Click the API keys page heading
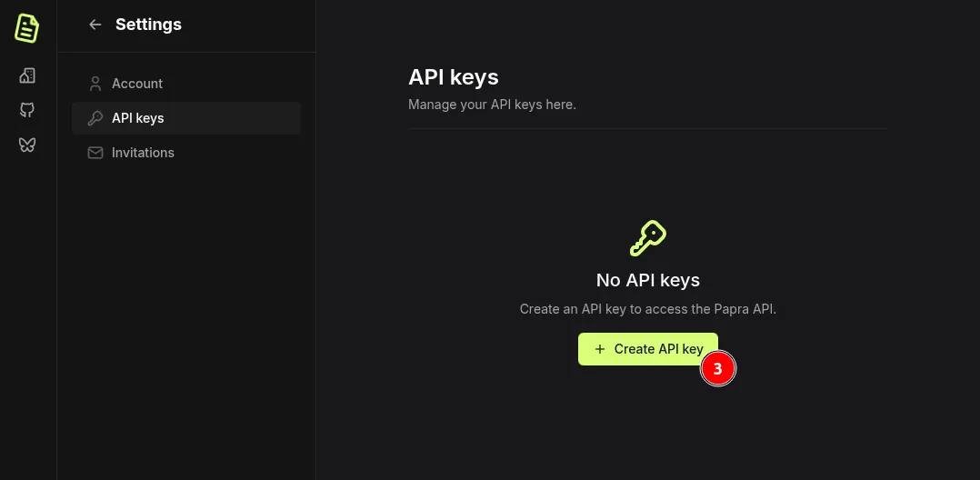Screen dimensions: 980x480 453,77
